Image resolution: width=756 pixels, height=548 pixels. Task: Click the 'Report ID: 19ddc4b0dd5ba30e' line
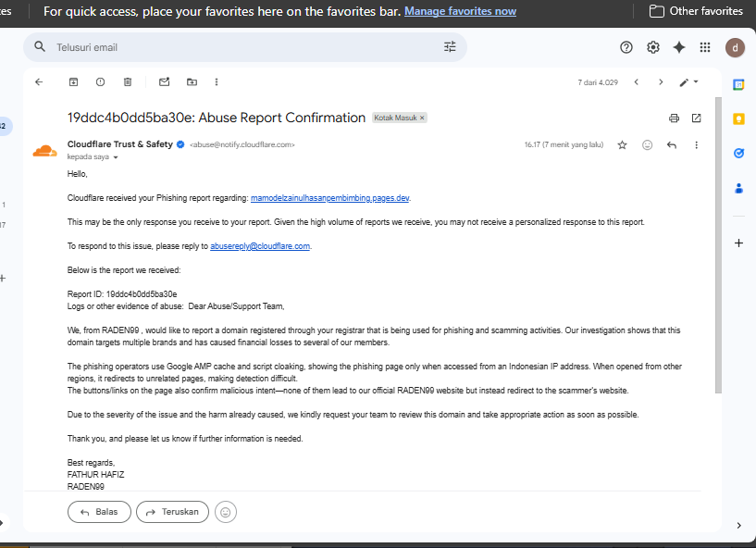tap(122, 294)
